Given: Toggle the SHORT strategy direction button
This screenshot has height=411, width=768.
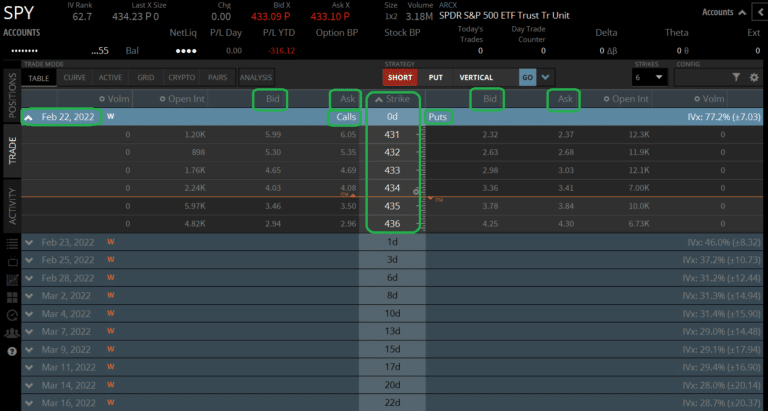Looking at the screenshot, I should pyautogui.click(x=400, y=77).
